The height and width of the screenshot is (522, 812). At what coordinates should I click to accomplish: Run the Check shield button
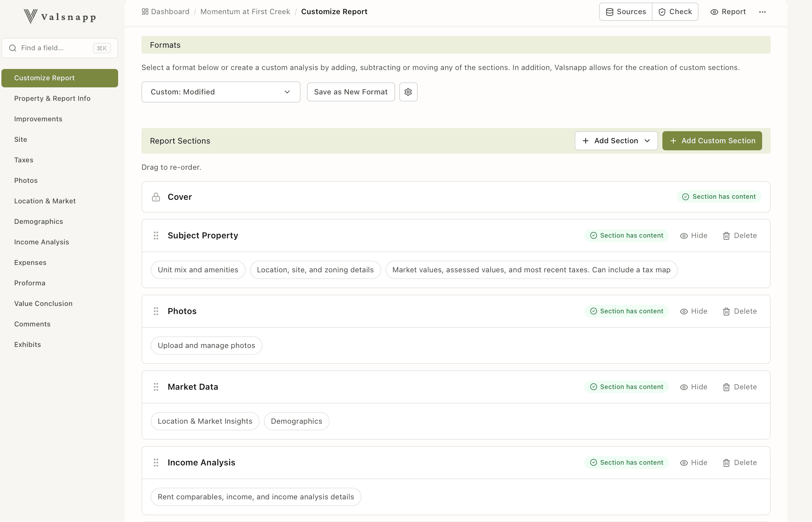click(675, 12)
